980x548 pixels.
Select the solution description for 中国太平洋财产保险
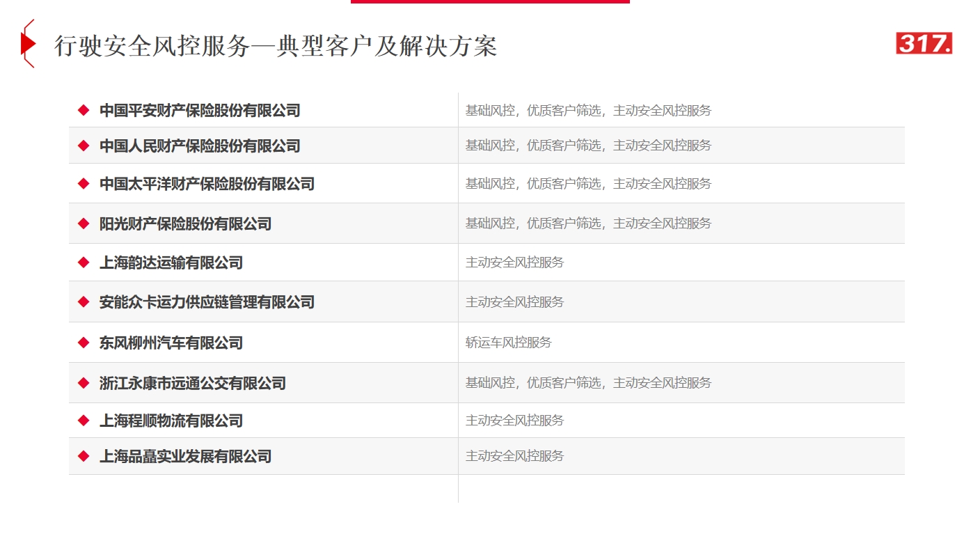tap(588, 184)
